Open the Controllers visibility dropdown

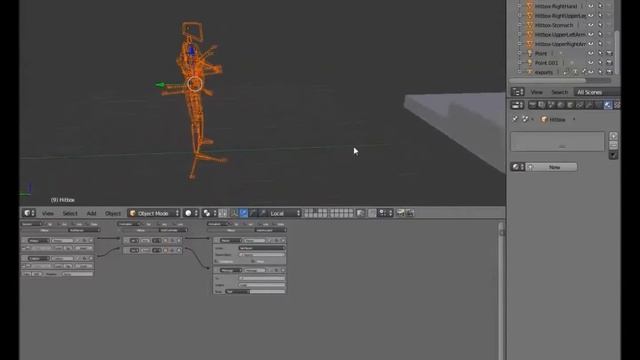coord(129,224)
